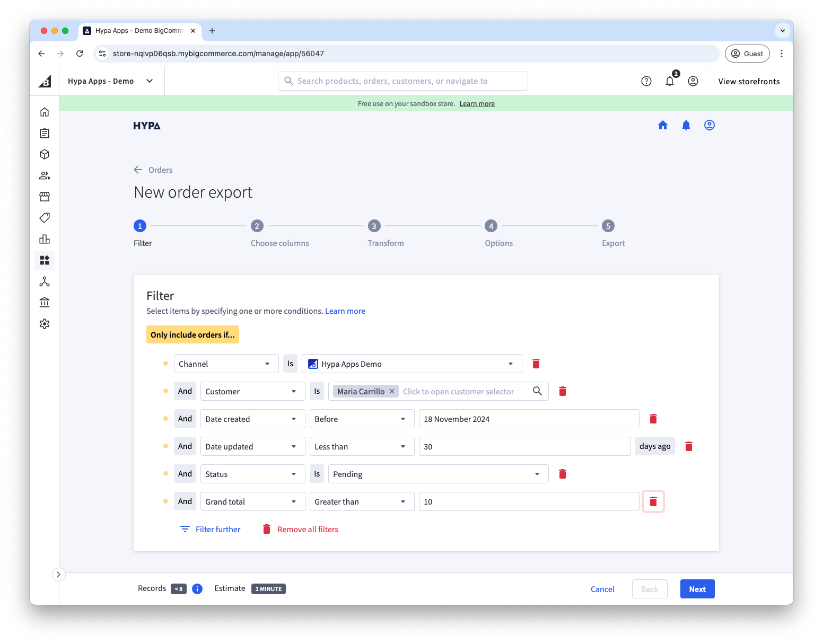Open Orders via the clipboard sidebar icon
The image size is (823, 644).
(x=45, y=133)
